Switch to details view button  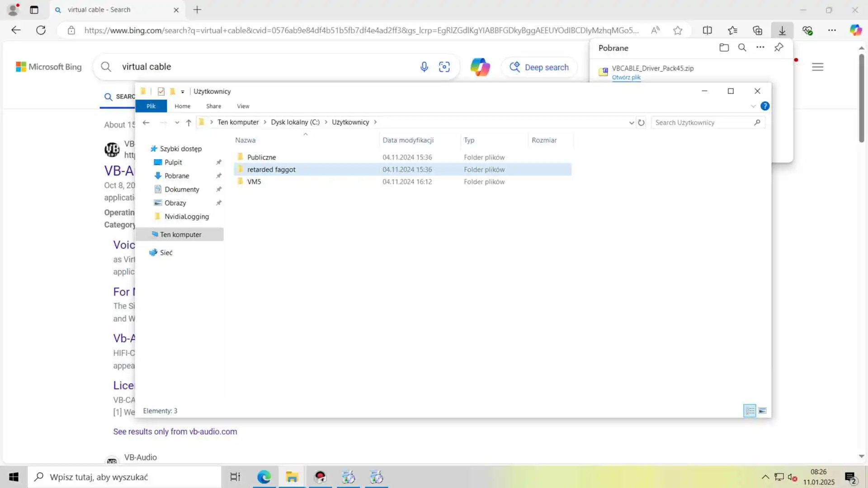tap(750, 411)
